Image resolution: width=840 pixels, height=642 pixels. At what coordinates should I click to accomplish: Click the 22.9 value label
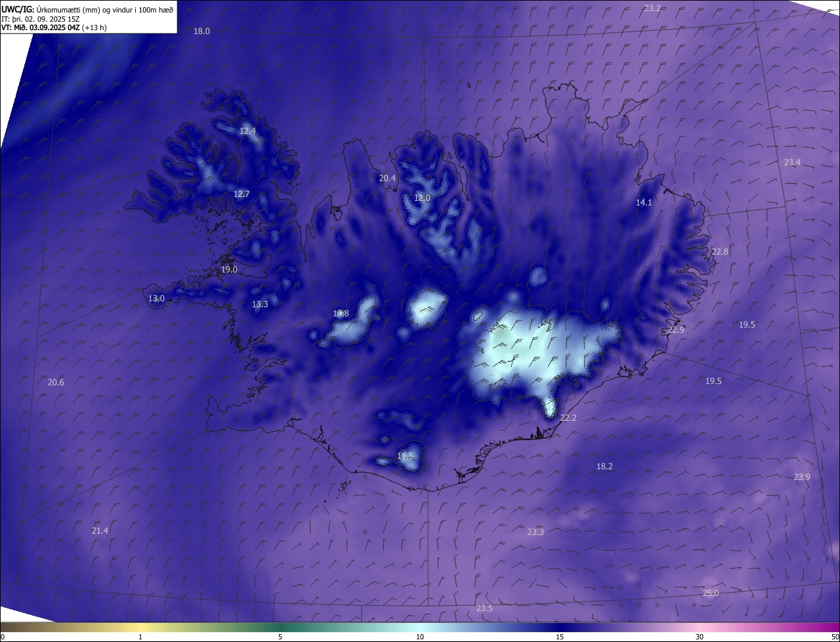click(x=676, y=330)
